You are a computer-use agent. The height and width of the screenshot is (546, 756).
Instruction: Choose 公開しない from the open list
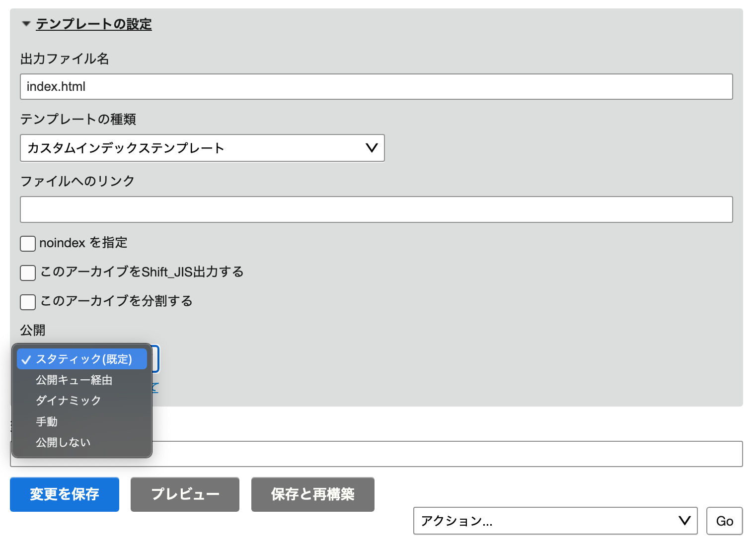click(63, 442)
